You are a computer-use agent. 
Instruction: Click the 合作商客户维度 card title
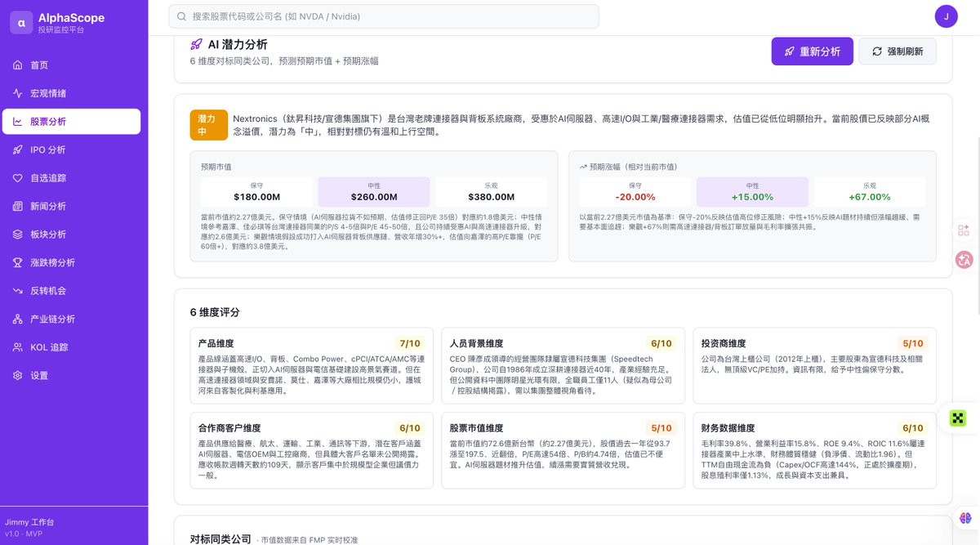point(229,428)
